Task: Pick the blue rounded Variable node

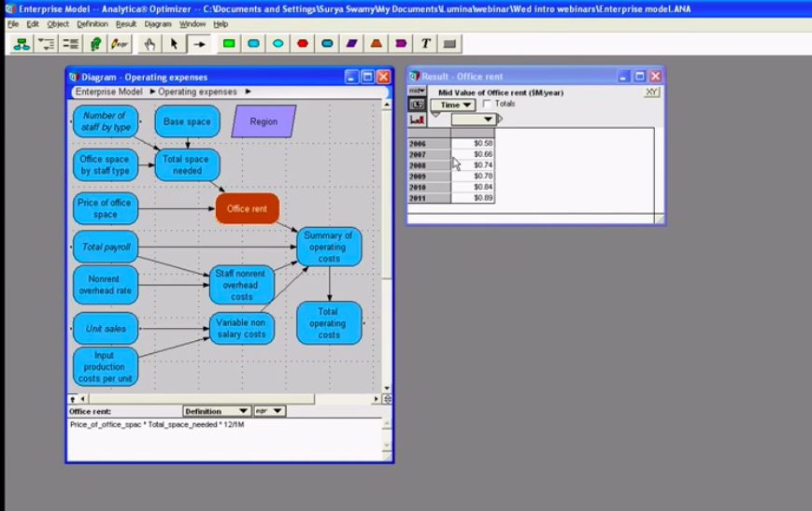Action: 253,44
